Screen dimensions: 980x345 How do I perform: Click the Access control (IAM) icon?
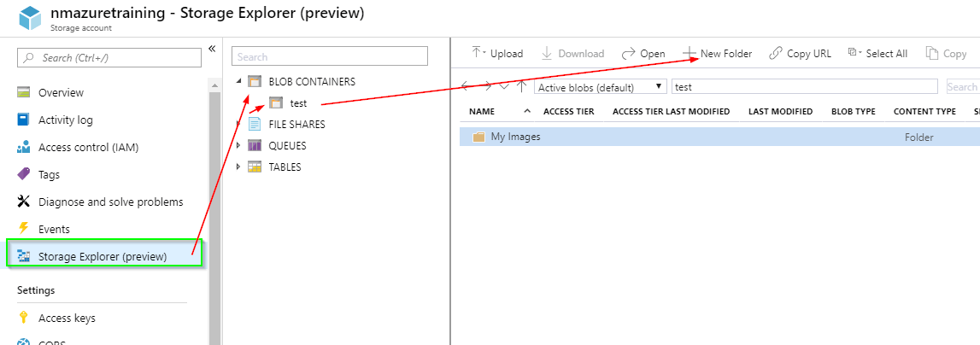(x=24, y=147)
